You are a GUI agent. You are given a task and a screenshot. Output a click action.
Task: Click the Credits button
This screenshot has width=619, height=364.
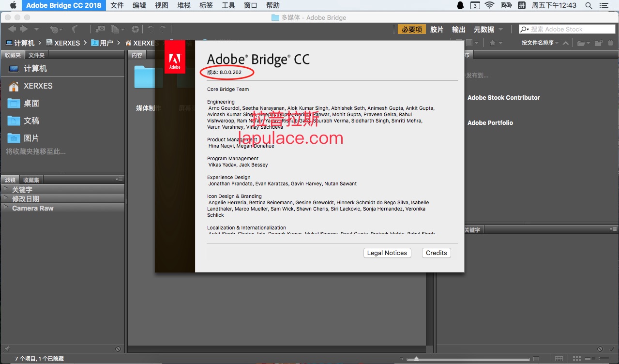(x=437, y=253)
